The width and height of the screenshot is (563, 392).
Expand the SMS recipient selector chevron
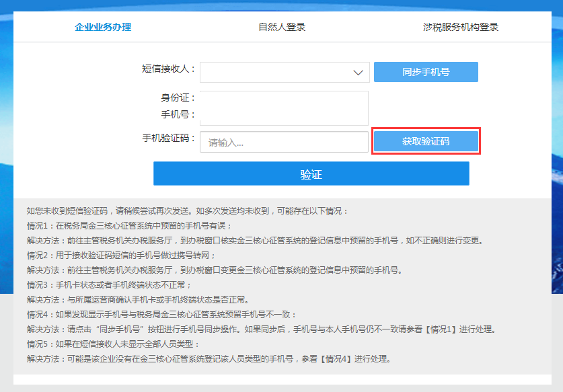(x=359, y=71)
